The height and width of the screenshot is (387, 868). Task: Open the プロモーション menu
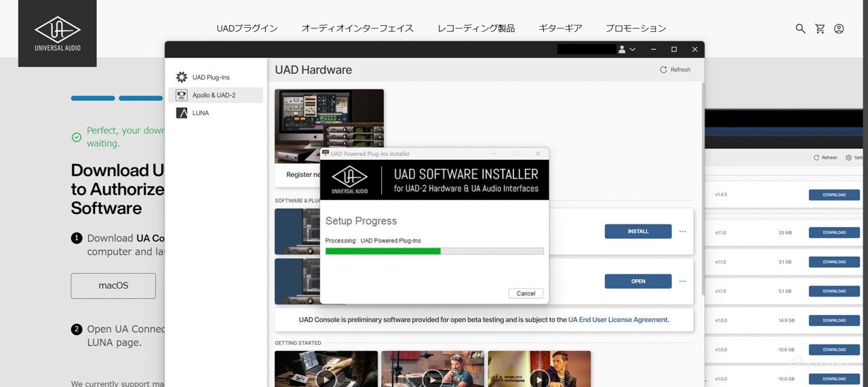635,28
